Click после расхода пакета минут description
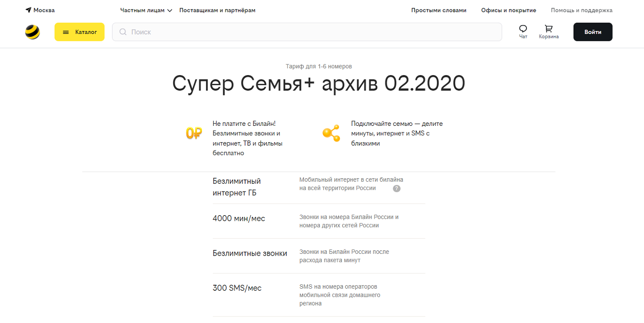This screenshot has width=644, height=323. click(x=344, y=256)
